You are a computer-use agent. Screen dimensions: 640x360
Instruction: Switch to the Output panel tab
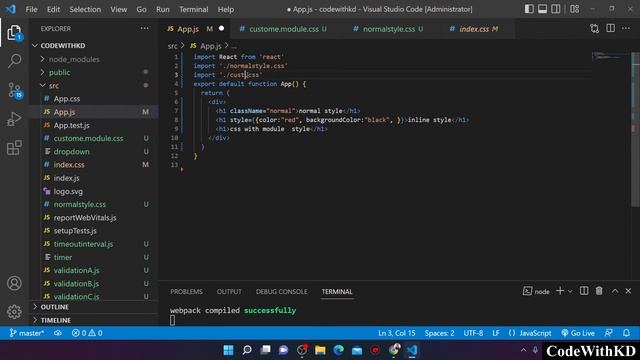(229, 291)
